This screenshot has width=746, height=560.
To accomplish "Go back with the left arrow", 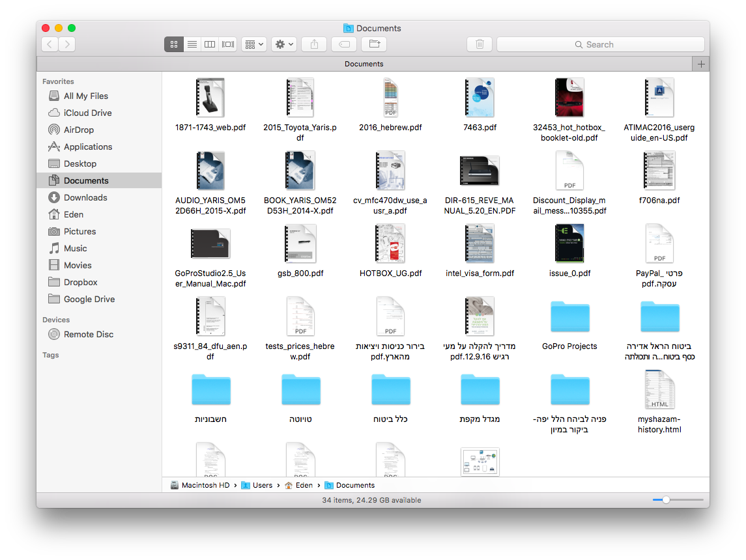I will (50, 44).
